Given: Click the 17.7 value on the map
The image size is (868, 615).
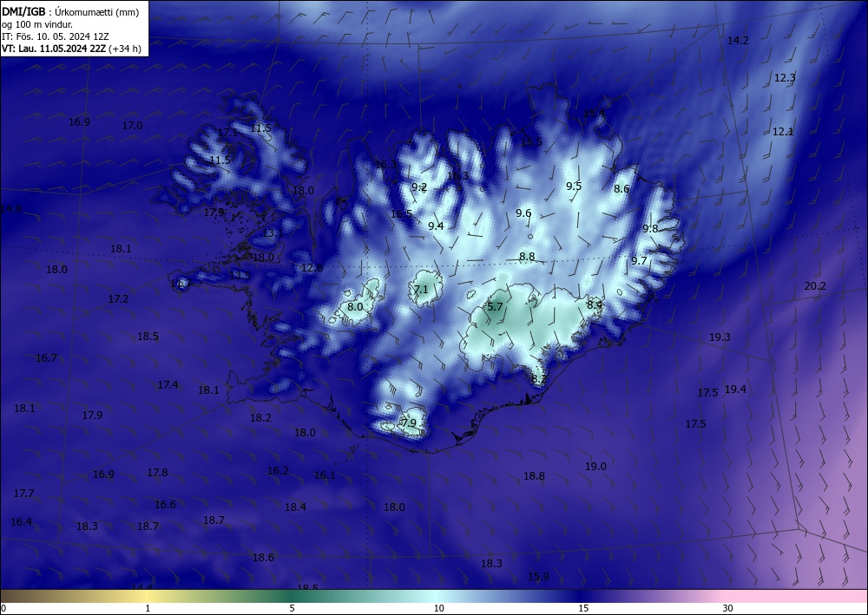Looking at the screenshot, I should coord(23,493).
